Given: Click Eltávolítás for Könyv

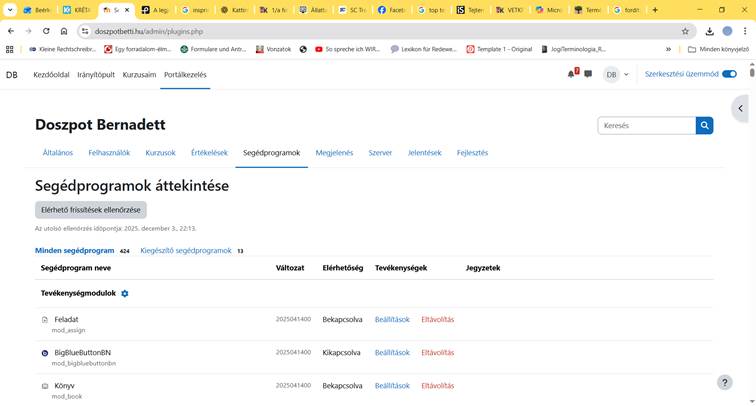Looking at the screenshot, I should coord(438,386).
